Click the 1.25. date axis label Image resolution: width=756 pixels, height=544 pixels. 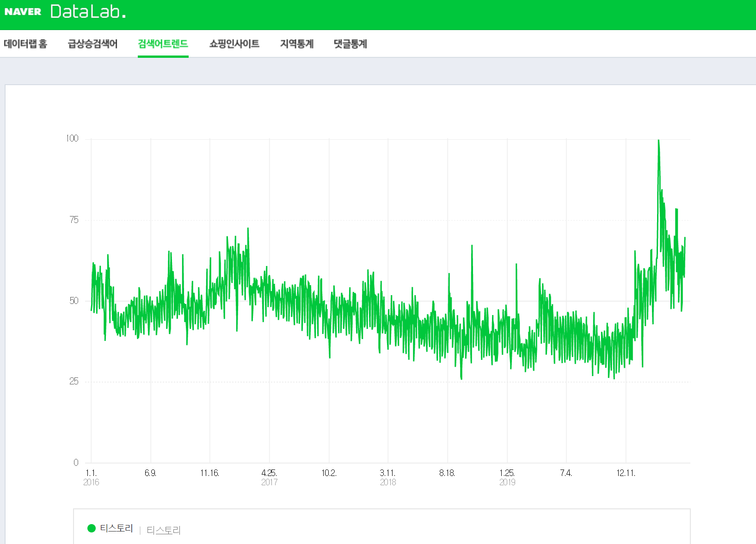[507, 473]
